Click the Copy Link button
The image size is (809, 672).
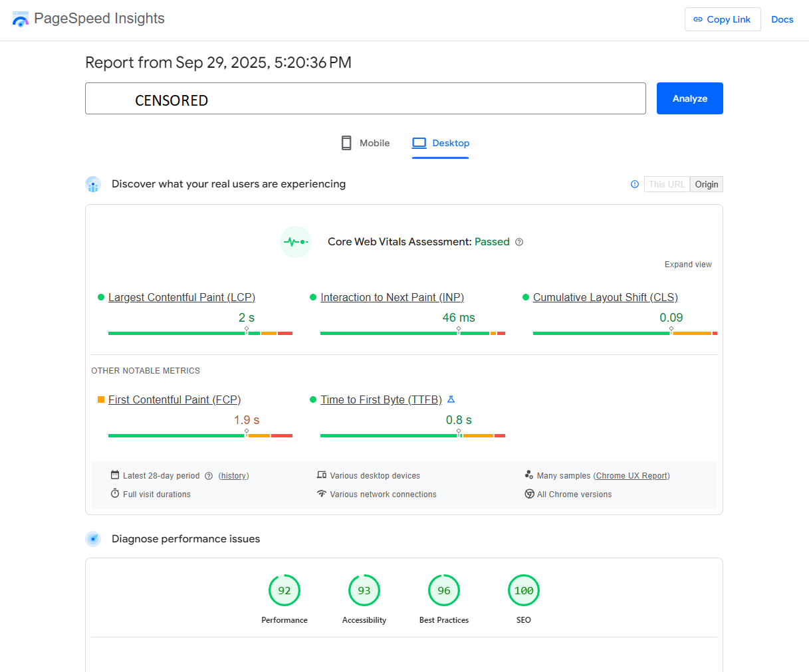click(723, 19)
